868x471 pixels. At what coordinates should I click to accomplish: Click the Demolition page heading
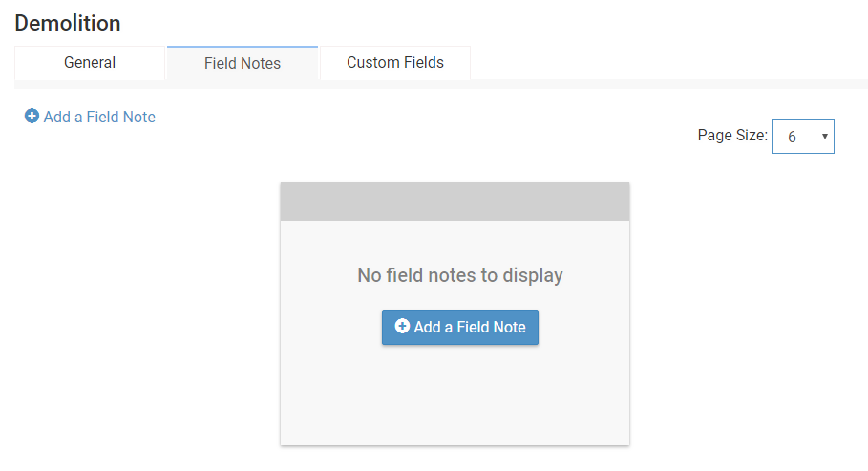(68, 23)
